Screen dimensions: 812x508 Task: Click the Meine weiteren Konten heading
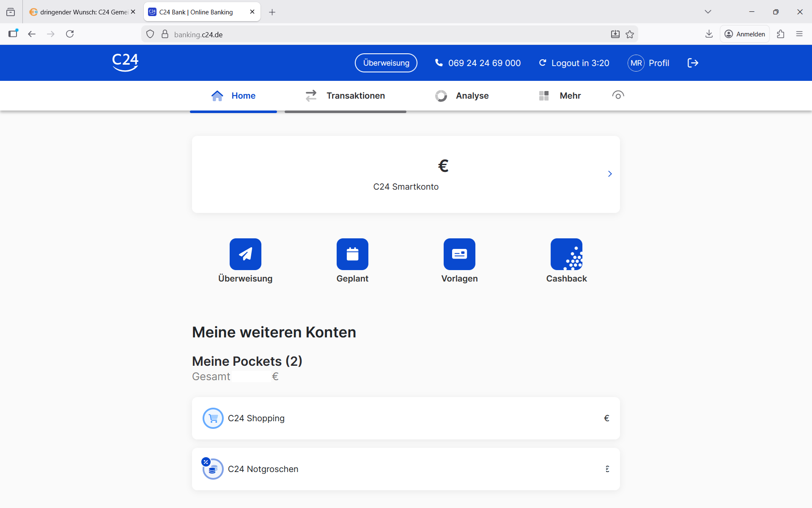274,332
